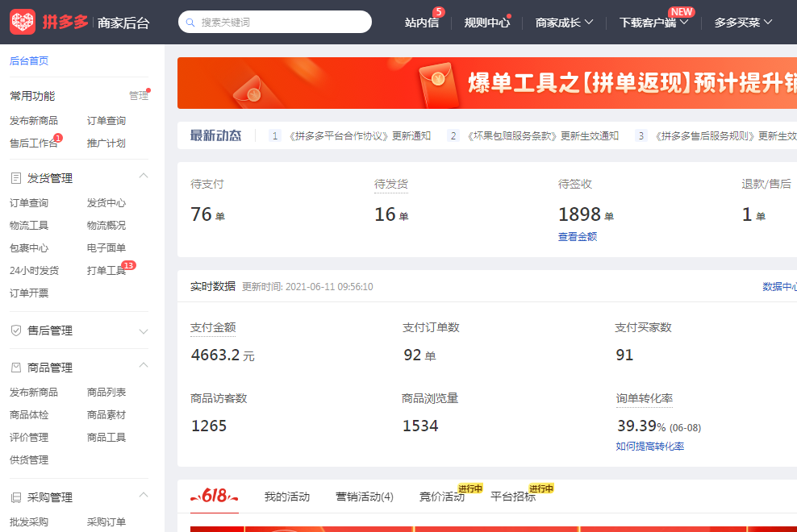Click 如何提高转化率 link
The height and width of the screenshot is (532, 797).
[649, 446]
